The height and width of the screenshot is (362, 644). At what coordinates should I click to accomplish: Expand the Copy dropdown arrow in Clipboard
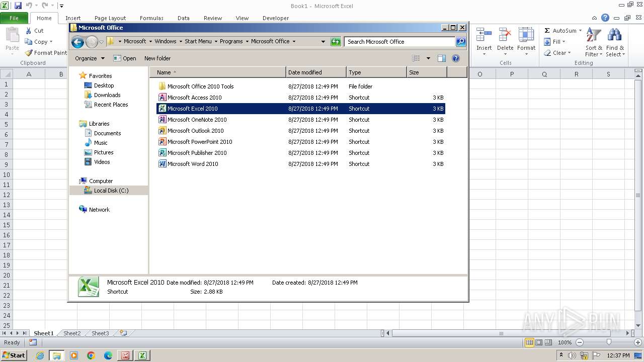tap(51, 42)
